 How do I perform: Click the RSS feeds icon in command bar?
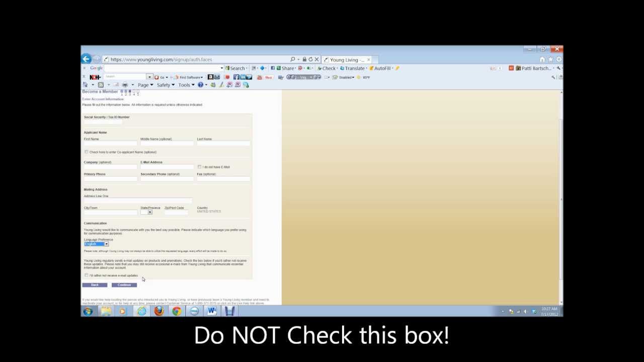[101, 85]
